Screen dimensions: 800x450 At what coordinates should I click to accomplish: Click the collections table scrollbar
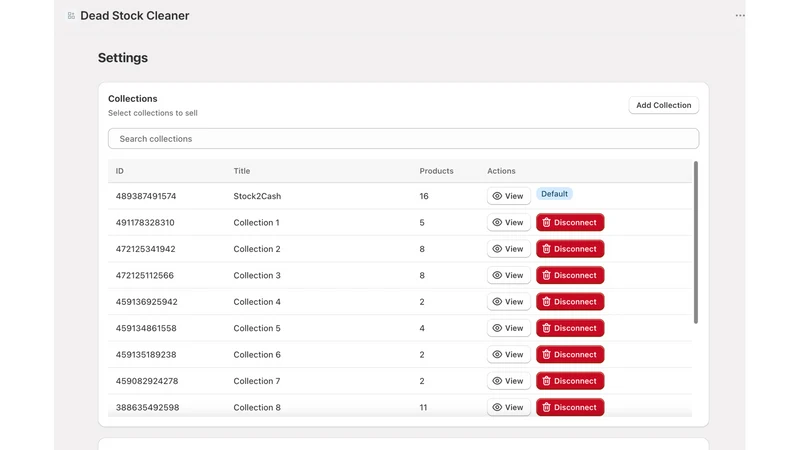click(695, 242)
